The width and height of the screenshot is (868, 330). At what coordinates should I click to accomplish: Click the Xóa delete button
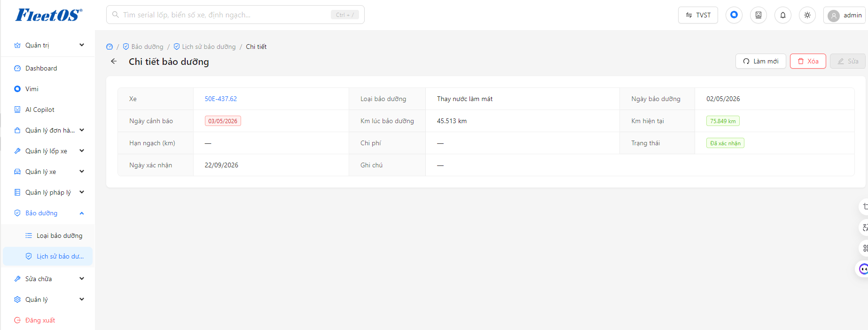[808, 61]
